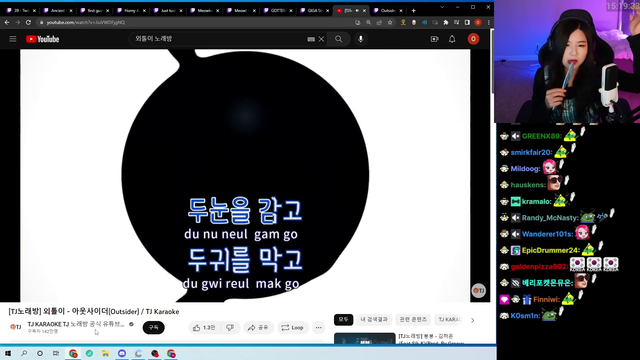The height and width of the screenshot is (360, 640).
Task: Open TJ KARAOKE channel avatar
Action: tap(16, 327)
